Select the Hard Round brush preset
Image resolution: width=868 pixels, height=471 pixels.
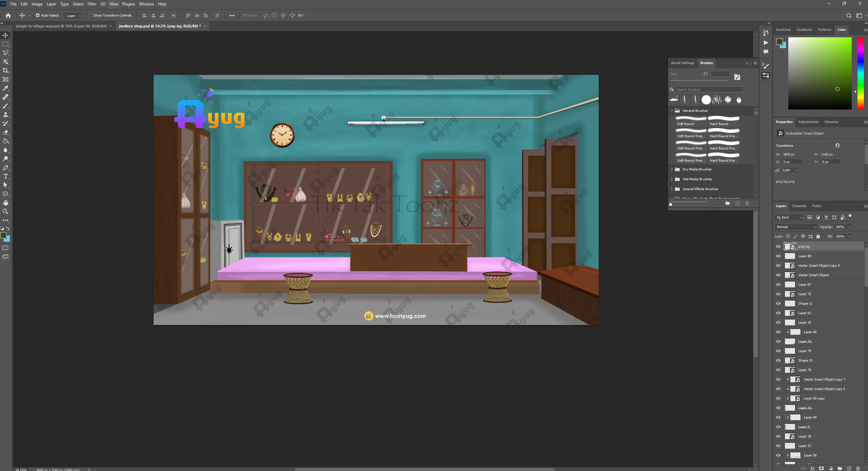[x=724, y=121]
